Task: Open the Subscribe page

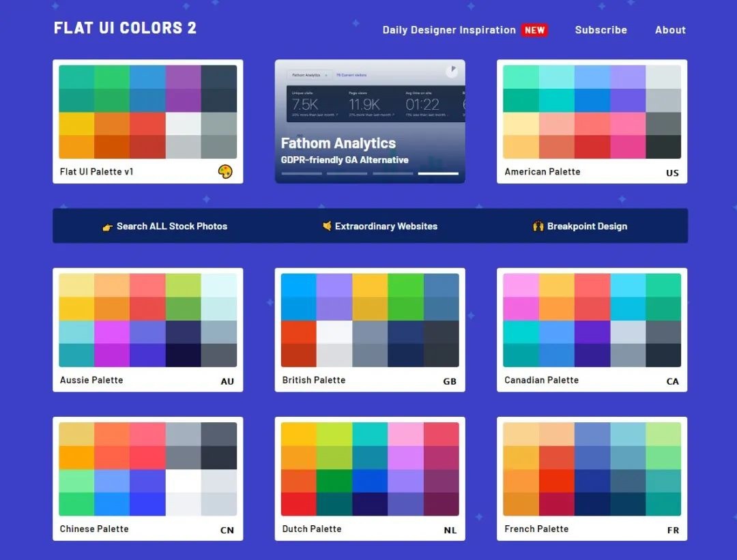Action: (601, 30)
